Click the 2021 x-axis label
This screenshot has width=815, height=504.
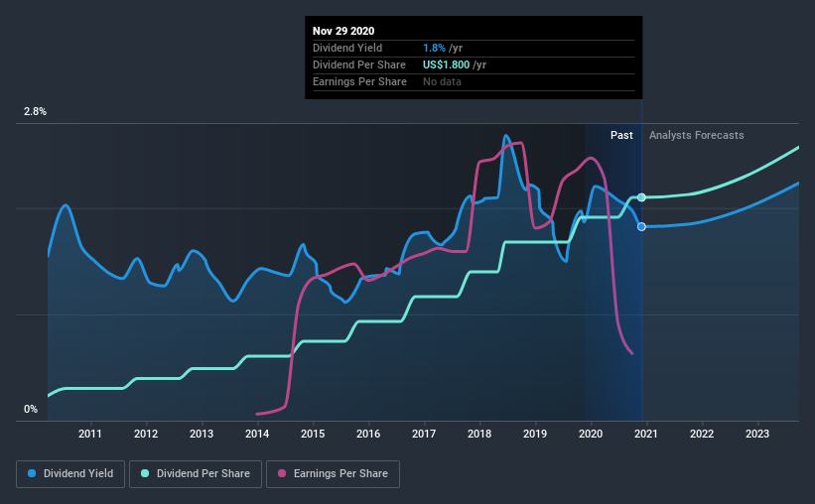click(646, 434)
